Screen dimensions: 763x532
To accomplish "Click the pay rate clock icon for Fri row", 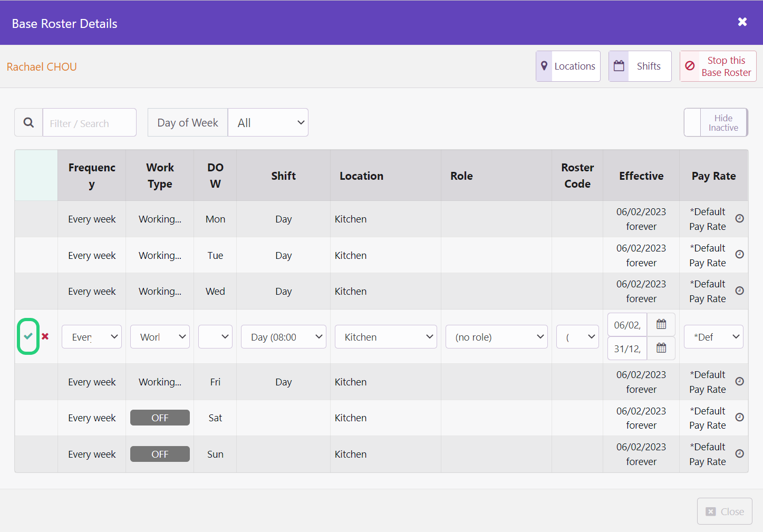I will tap(740, 381).
